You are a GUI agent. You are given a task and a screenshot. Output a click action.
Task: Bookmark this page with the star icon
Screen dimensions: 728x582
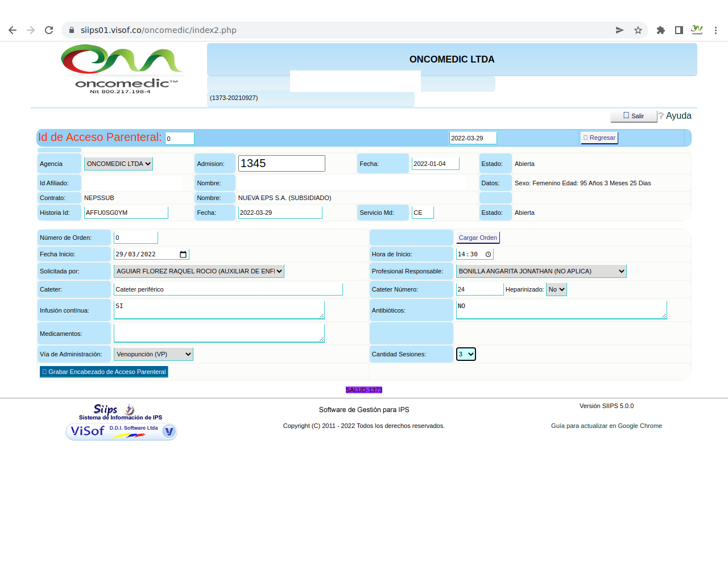point(638,30)
